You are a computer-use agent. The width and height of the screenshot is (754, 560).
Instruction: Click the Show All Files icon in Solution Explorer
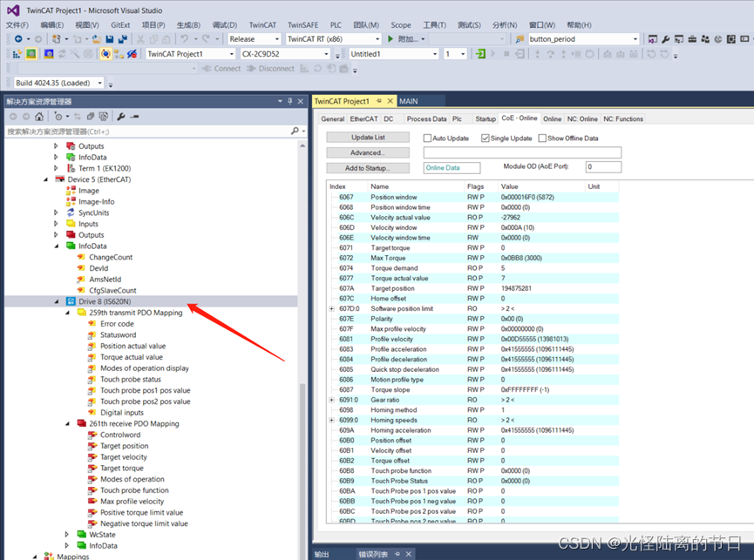[x=103, y=116]
